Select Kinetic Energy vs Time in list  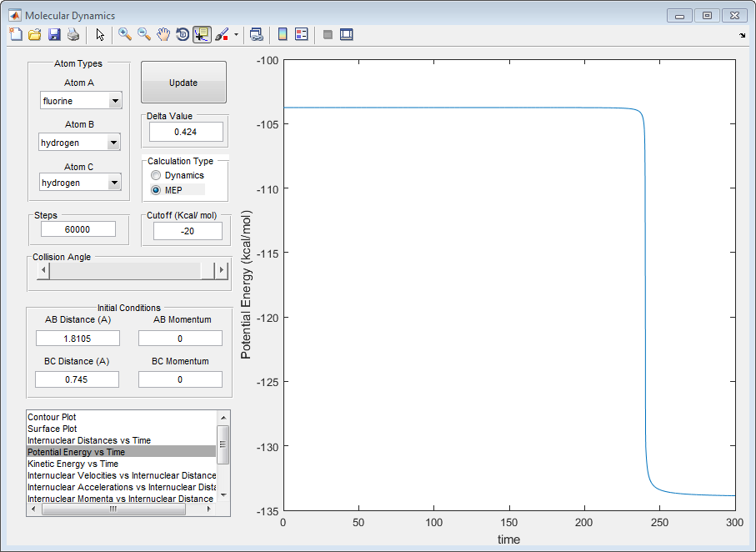point(73,464)
